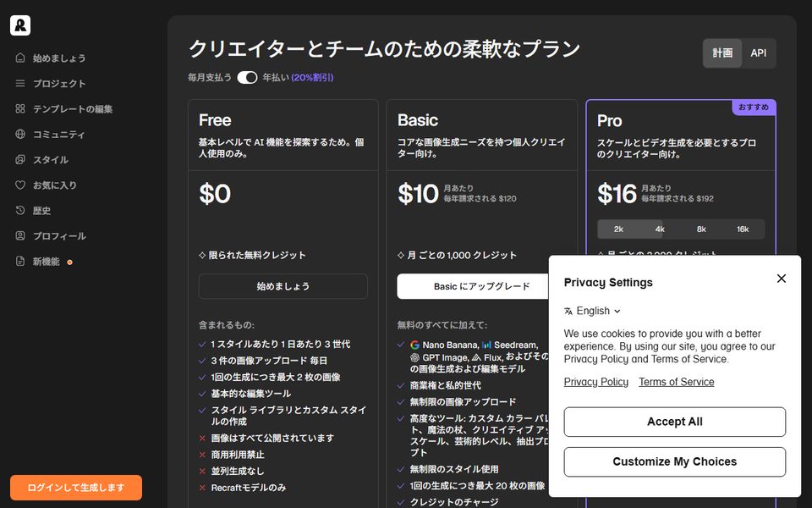Open the Terms of Service link

pyautogui.click(x=677, y=382)
